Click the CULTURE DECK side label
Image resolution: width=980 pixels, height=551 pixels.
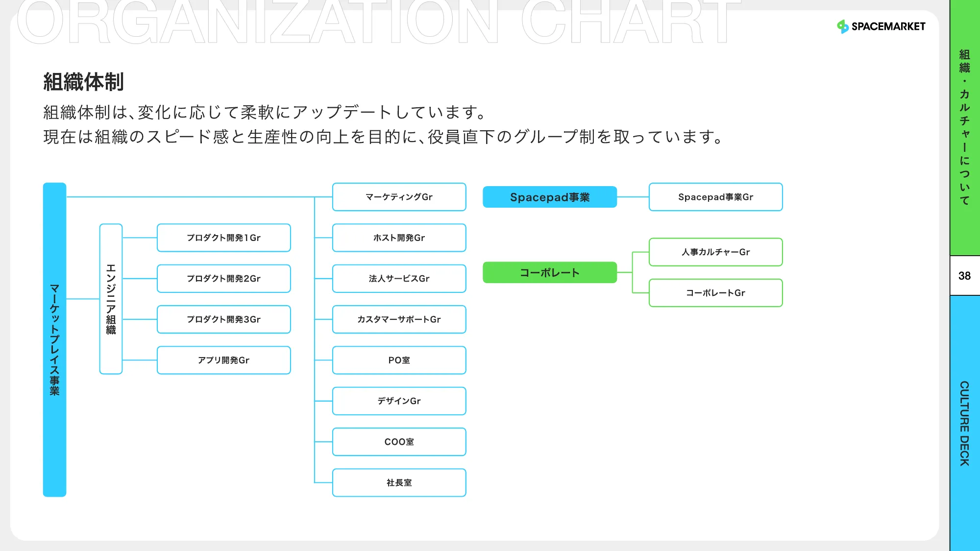(x=964, y=423)
